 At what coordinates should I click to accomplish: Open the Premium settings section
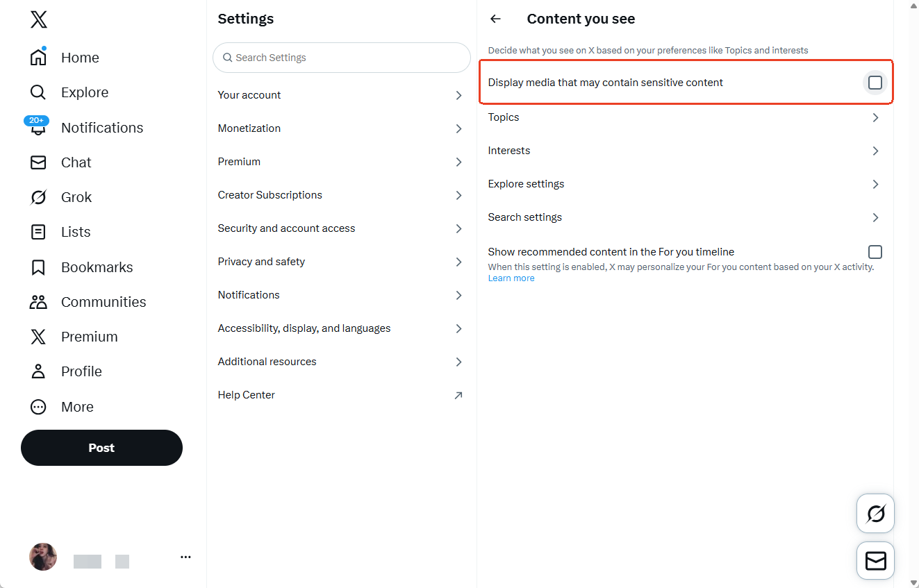coord(340,161)
